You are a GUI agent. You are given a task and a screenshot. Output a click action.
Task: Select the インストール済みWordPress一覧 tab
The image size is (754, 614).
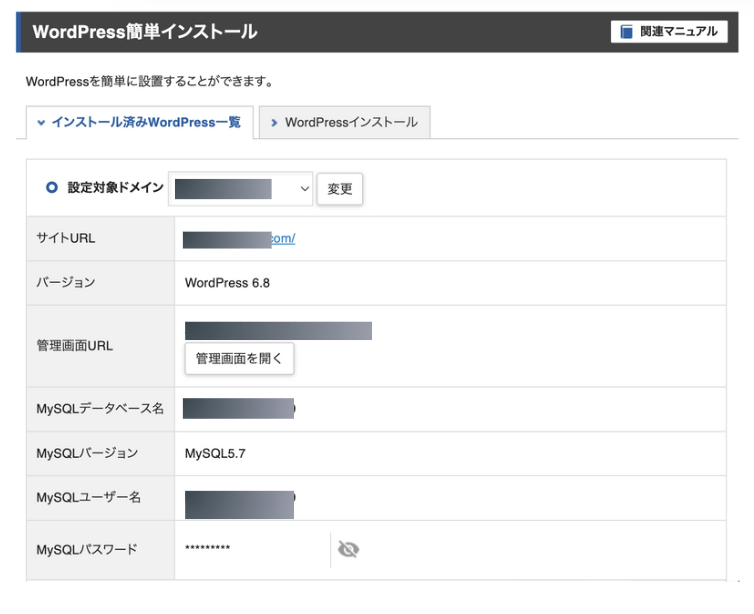(138, 123)
